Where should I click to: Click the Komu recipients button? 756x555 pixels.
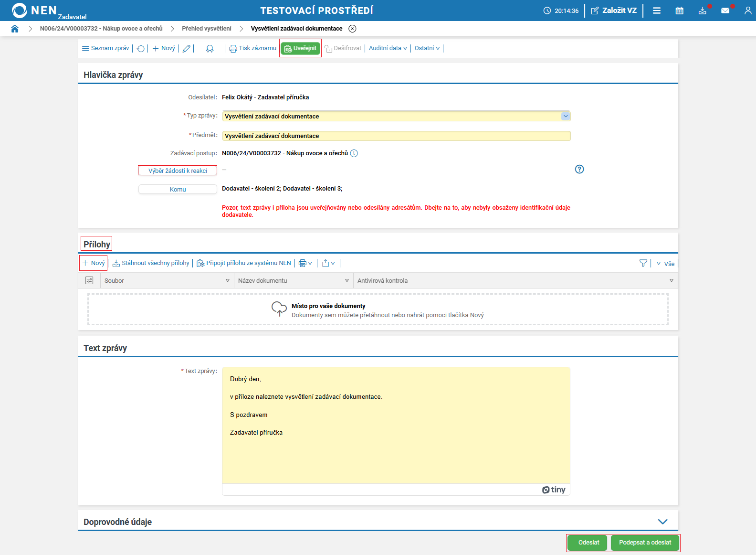178,190
